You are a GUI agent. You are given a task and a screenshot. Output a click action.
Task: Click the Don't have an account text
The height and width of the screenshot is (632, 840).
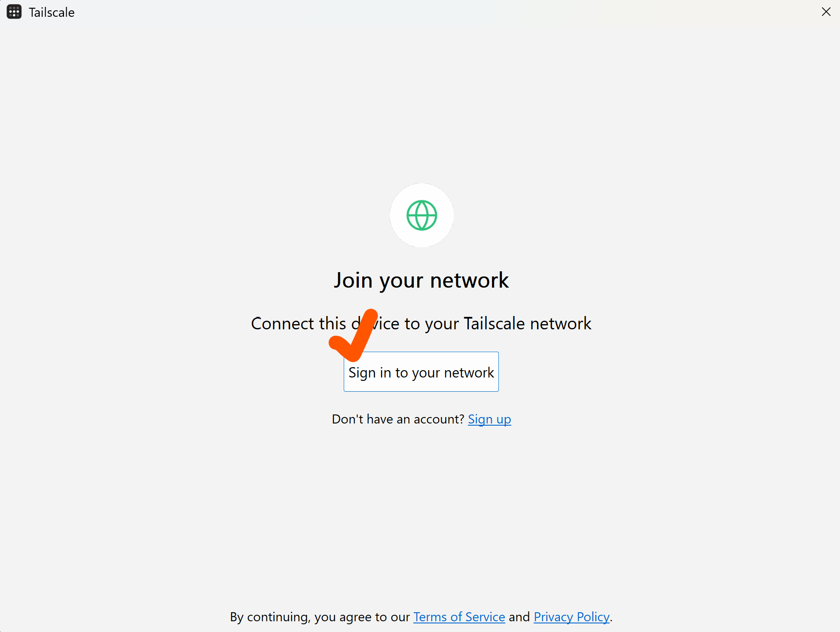[398, 419]
